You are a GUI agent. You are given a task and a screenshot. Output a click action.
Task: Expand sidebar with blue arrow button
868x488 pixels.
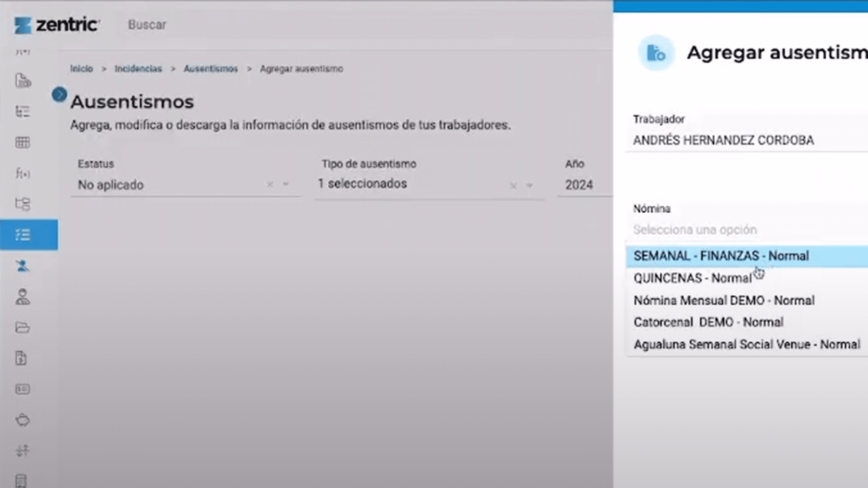(x=59, y=94)
